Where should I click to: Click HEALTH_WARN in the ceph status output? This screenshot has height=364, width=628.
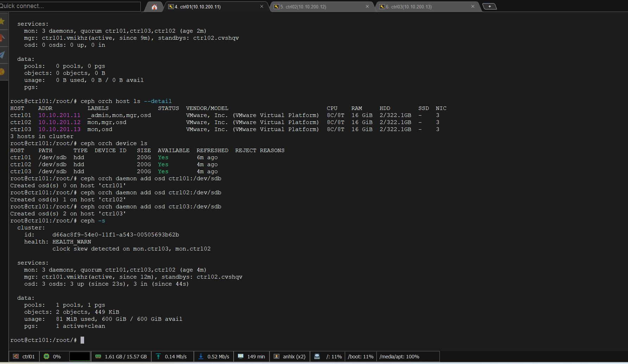coord(72,242)
